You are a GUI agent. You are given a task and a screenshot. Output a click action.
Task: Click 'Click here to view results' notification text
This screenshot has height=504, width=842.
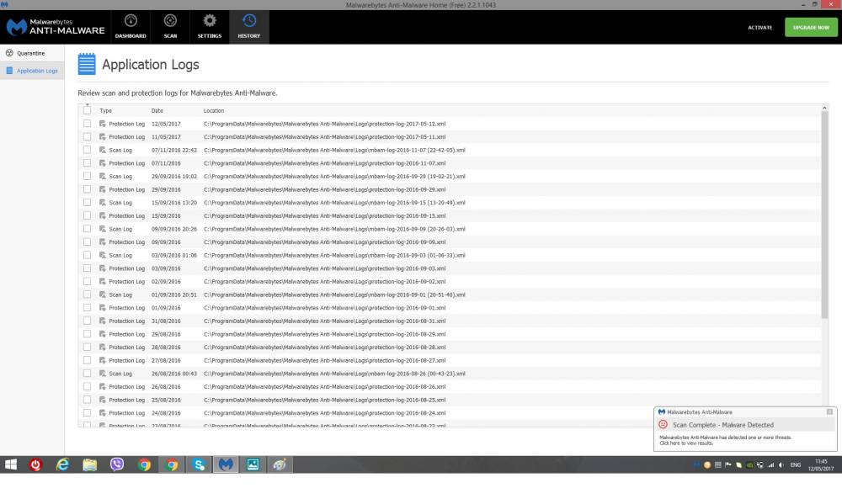(x=686, y=443)
